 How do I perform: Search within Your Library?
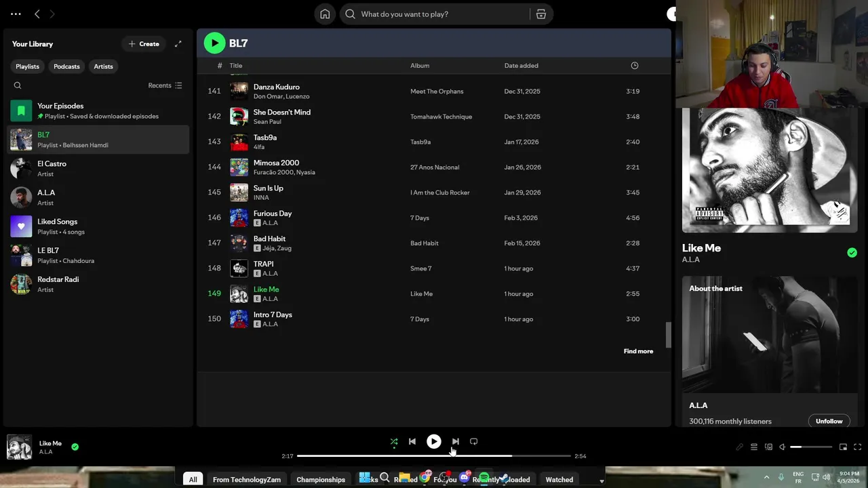pos(18,85)
